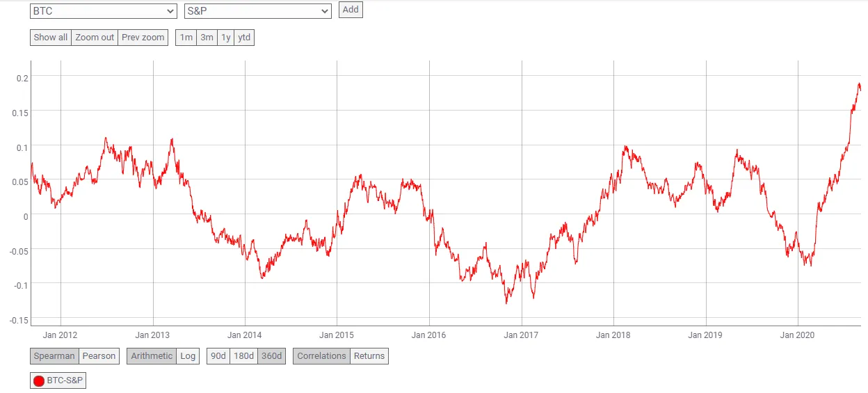Switch to the Correlations view
Viewport: 868px width, 393px height.
[x=321, y=356]
